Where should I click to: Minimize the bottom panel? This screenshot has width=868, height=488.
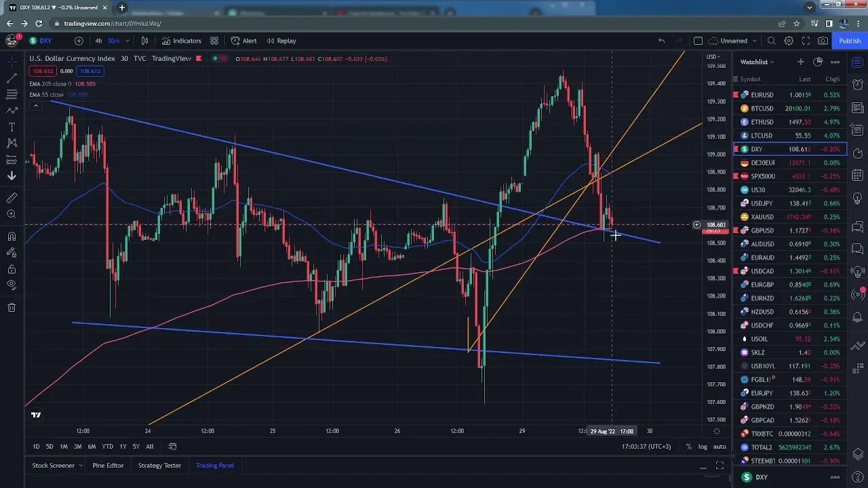click(703, 466)
